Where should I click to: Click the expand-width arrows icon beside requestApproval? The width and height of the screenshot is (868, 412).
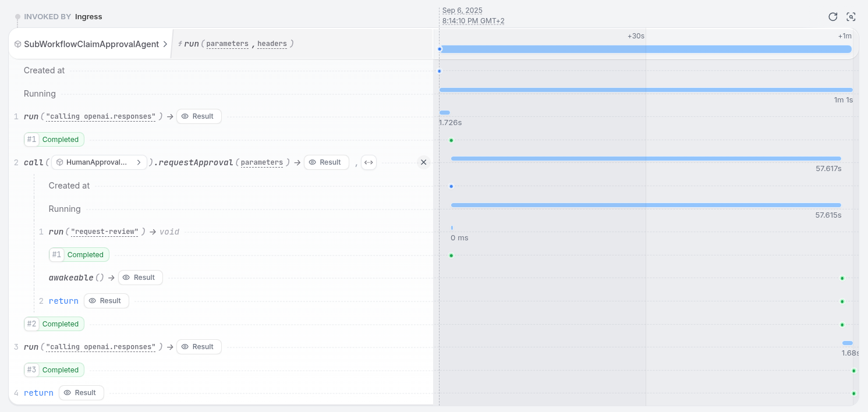369,162
